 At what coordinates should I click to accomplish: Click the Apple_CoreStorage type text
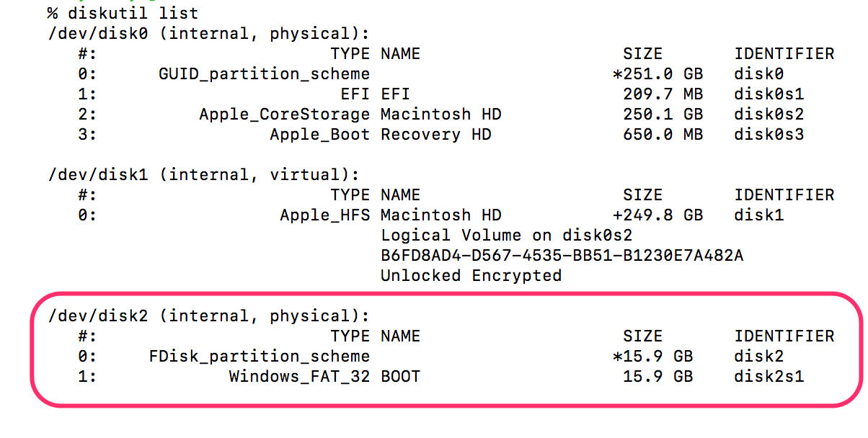tap(284, 114)
